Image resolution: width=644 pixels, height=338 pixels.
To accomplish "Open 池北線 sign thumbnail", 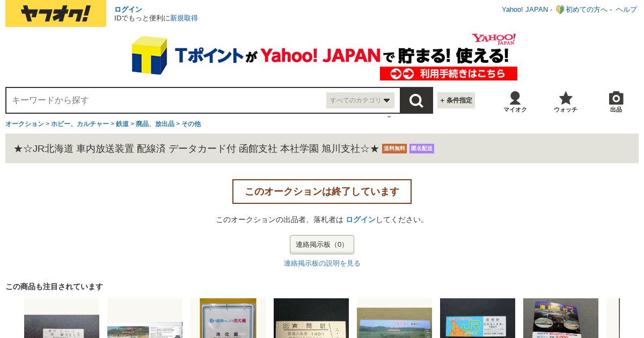I will pyautogui.click(x=228, y=318).
